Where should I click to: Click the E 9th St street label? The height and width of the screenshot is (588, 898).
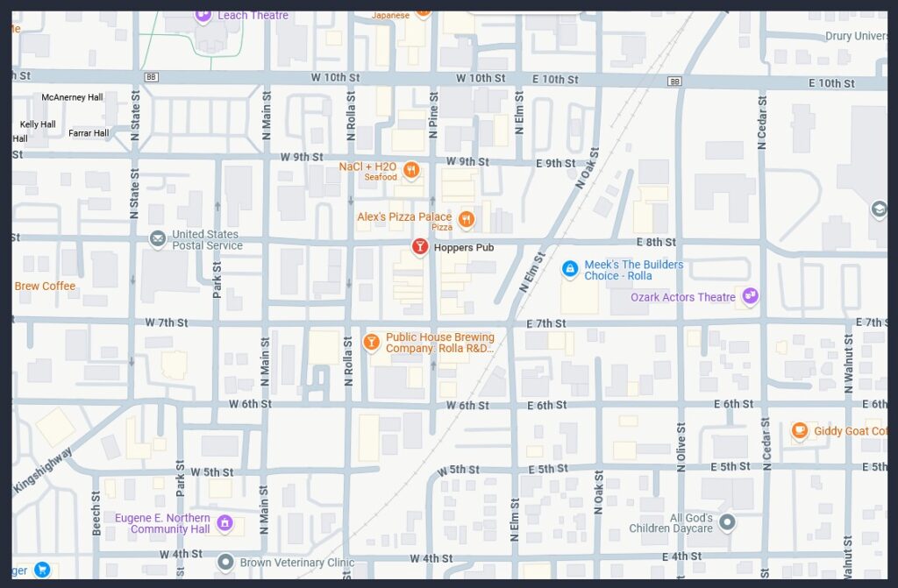[x=555, y=164]
